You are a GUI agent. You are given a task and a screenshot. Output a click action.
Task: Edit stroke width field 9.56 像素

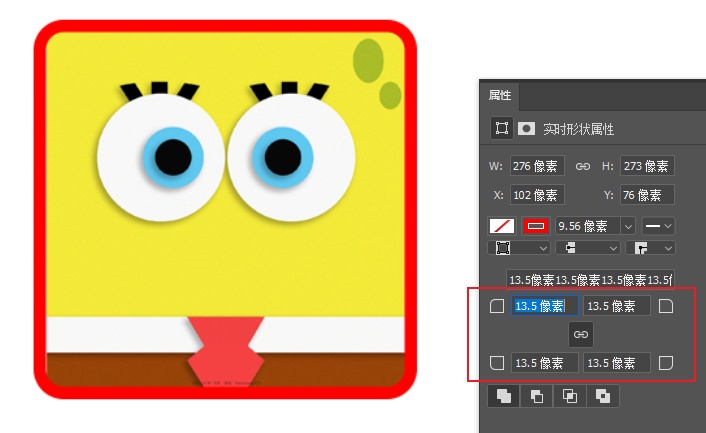pos(587,226)
